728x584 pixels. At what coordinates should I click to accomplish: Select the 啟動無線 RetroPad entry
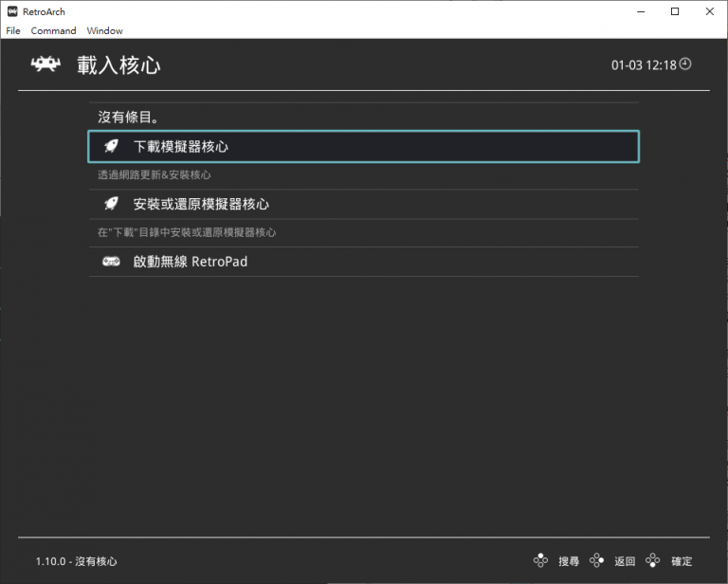364,262
